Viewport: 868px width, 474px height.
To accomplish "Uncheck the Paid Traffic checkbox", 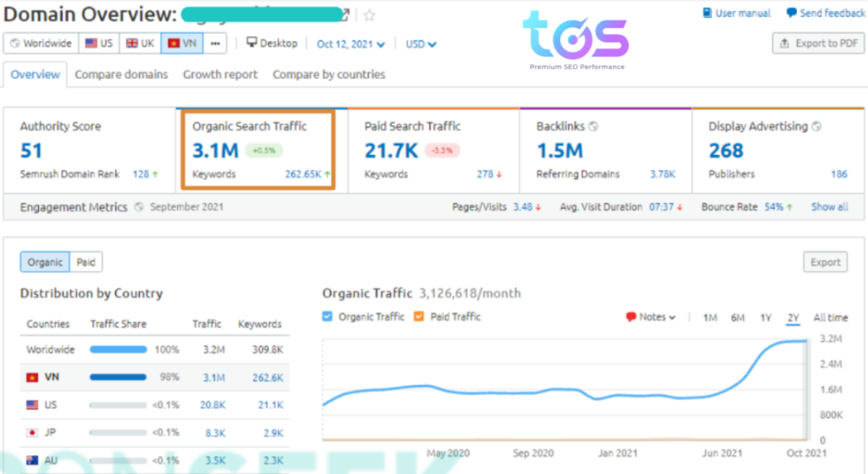I will [419, 317].
